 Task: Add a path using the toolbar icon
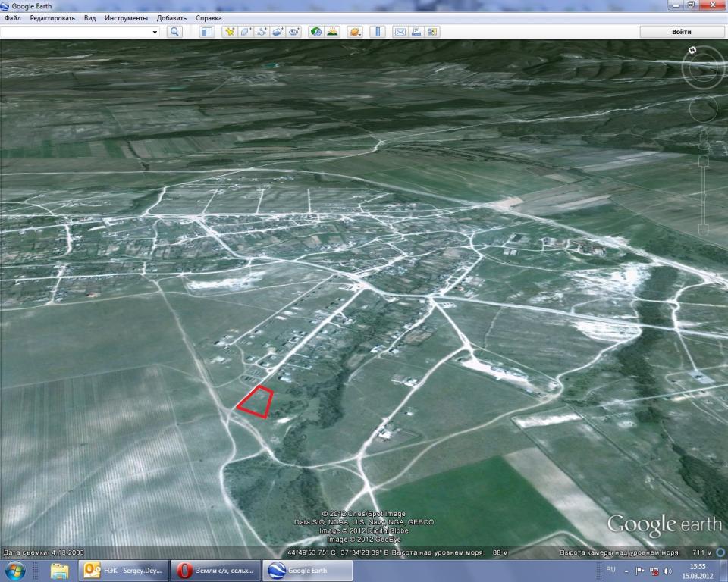pos(262,32)
